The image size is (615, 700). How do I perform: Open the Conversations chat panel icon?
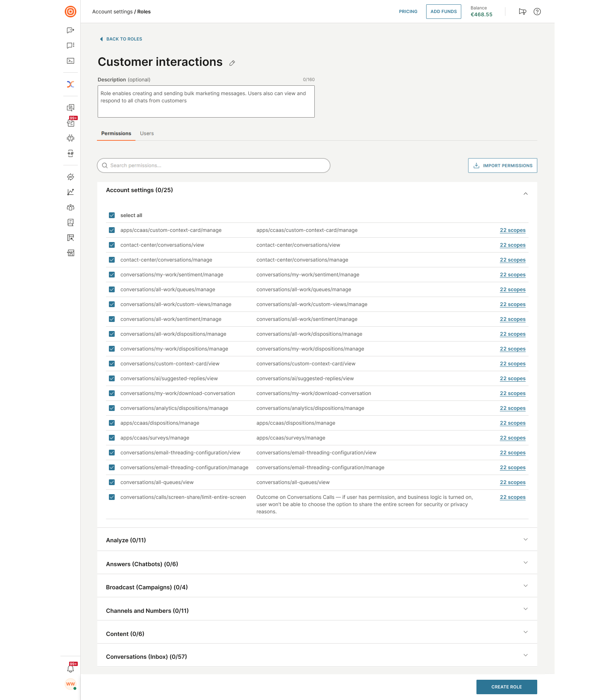coord(71,45)
